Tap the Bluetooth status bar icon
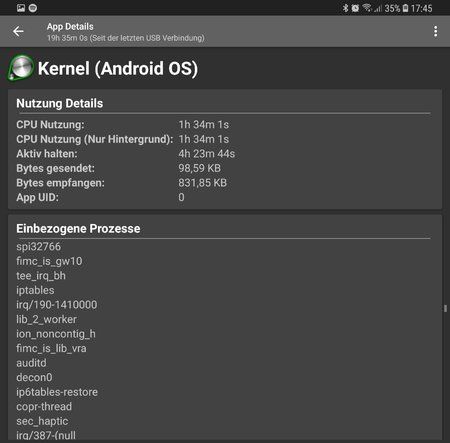 pyautogui.click(x=345, y=8)
